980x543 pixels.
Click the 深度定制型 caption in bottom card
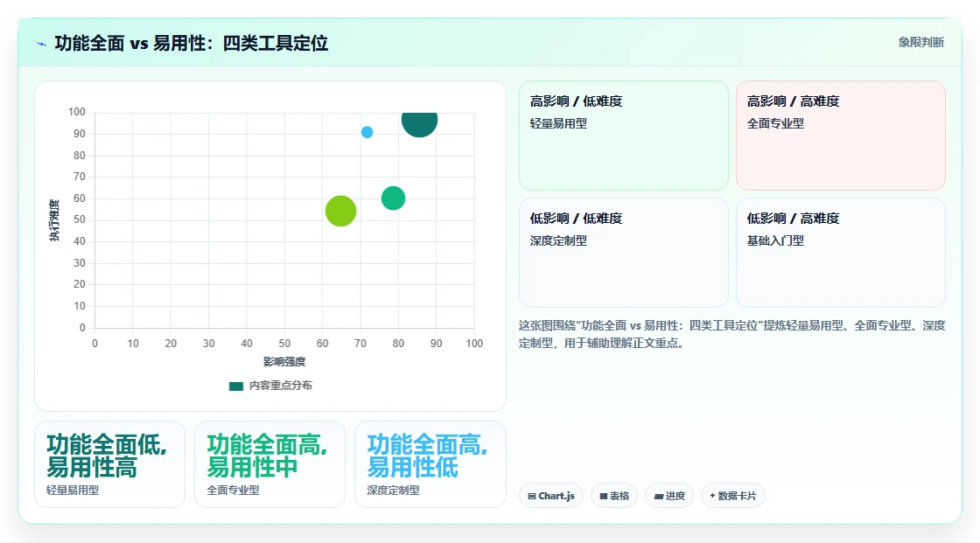393,491
